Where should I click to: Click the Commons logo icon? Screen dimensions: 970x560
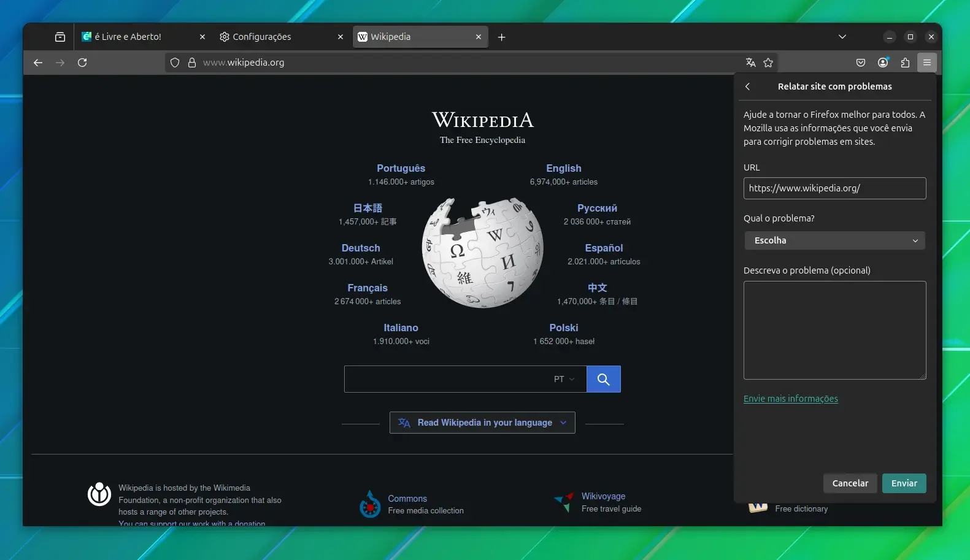pyautogui.click(x=370, y=504)
